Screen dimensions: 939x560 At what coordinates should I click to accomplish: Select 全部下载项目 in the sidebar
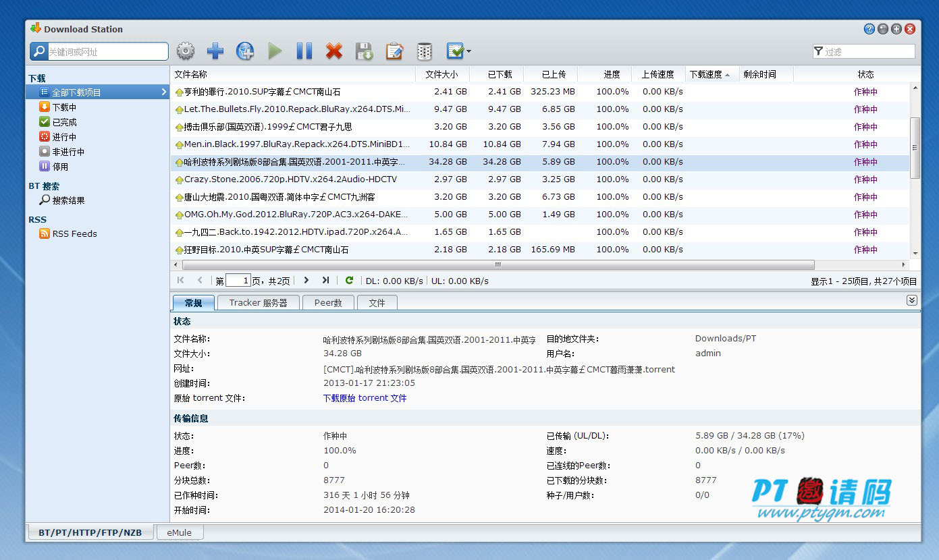click(97, 92)
